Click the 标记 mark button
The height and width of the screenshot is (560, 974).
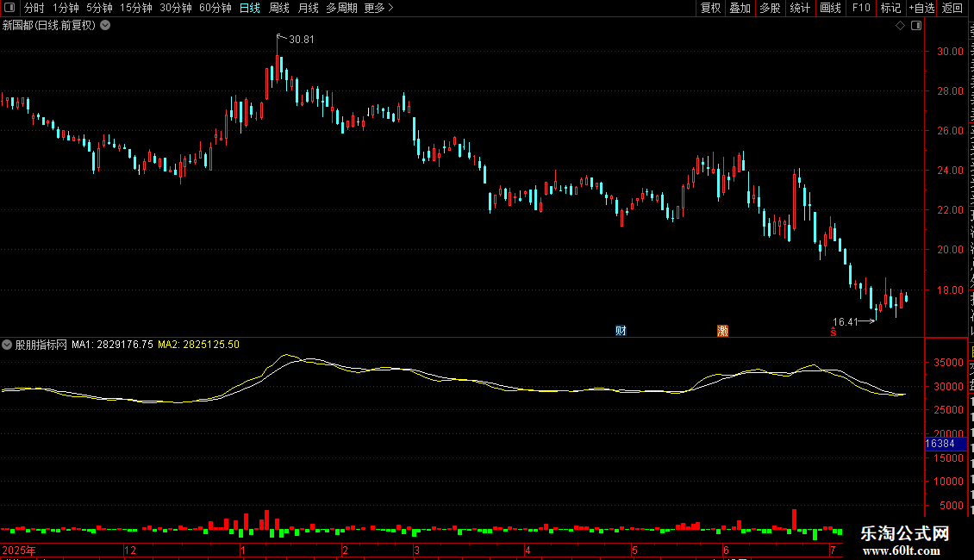pyautogui.click(x=890, y=8)
